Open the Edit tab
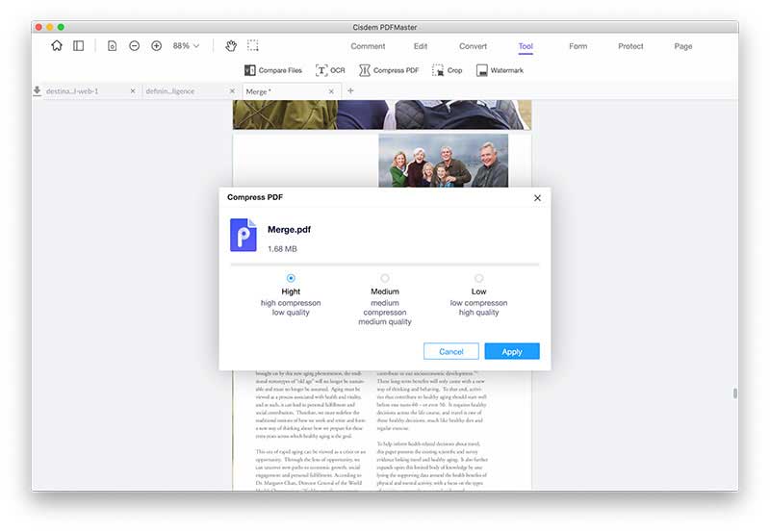Viewport: 770px width, 532px height. pyautogui.click(x=421, y=46)
